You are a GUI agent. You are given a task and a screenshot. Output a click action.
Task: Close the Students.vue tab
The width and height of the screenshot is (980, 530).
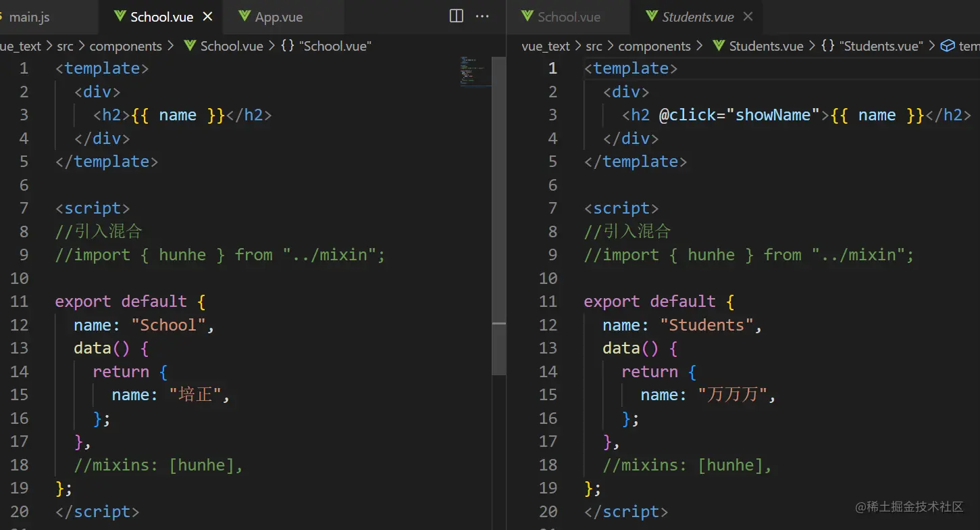point(748,17)
